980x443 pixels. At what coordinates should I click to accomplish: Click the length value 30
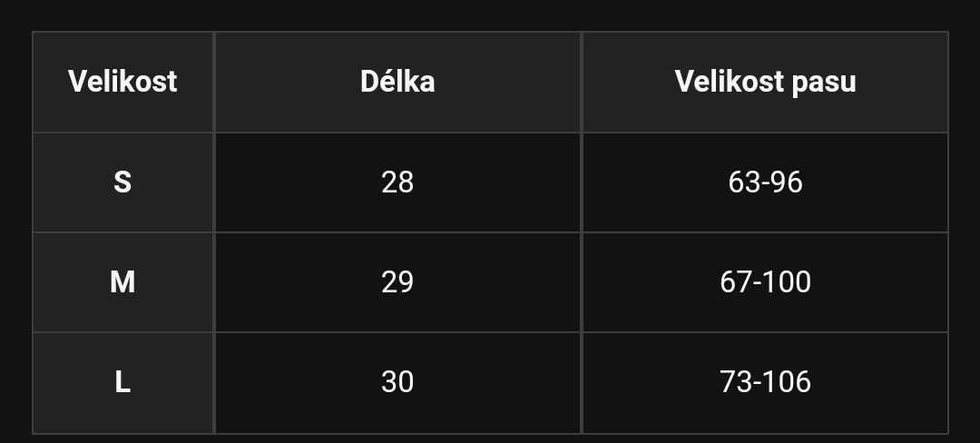pyautogui.click(x=397, y=382)
